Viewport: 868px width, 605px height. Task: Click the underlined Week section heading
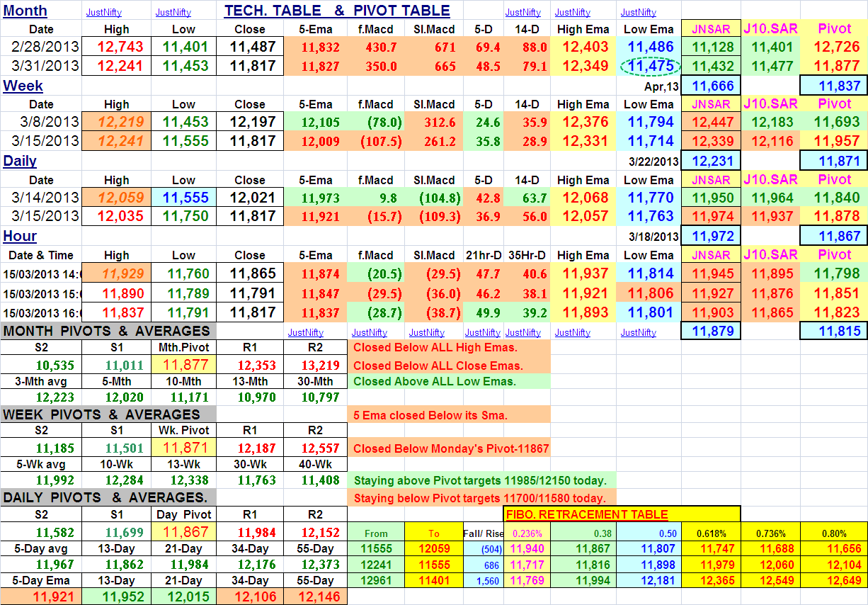[x=23, y=86]
